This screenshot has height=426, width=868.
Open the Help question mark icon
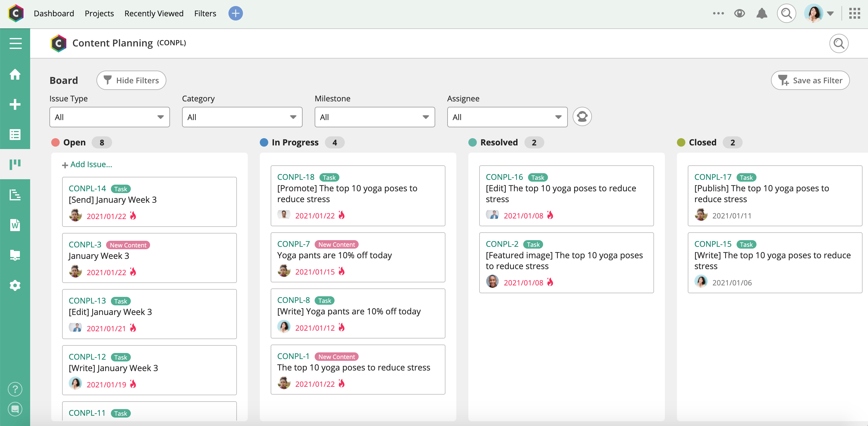pyautogui.click(x=15, y=389)
